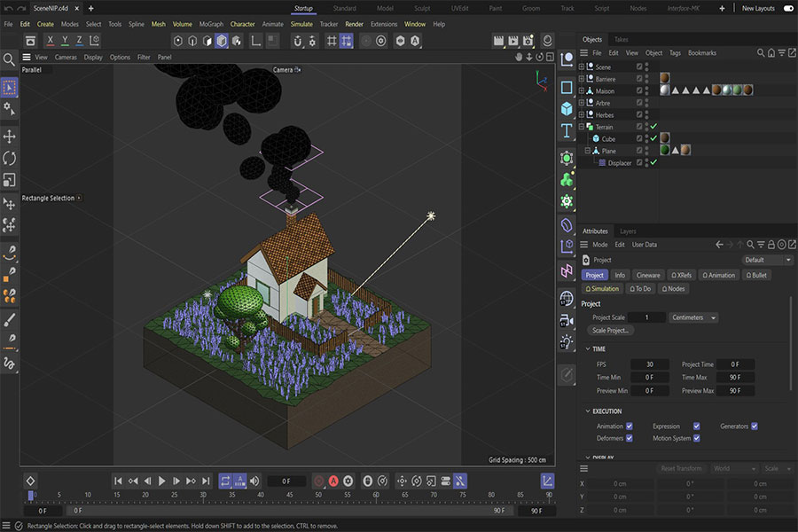This screenshot has height=532, width=798.
Task: Expand the Maison object in tree
Action: 581,90
